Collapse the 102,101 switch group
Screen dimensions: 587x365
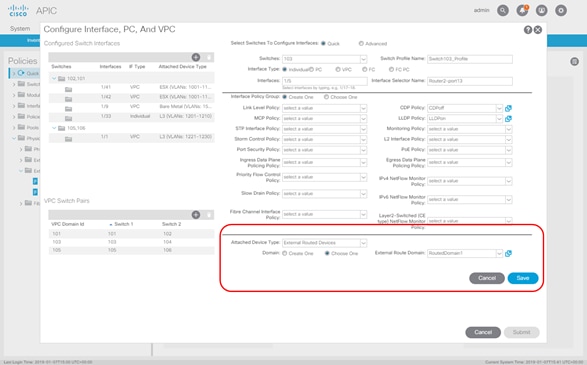[54, 79]
